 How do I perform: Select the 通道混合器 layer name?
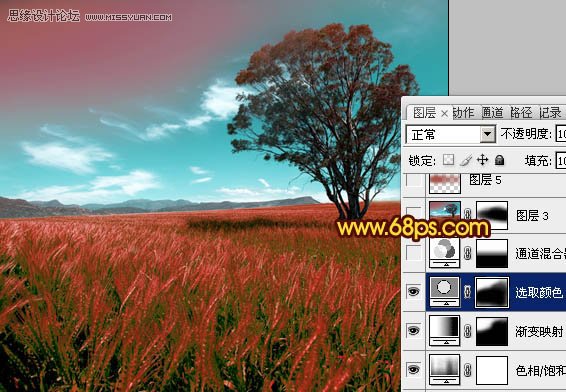click(x=540, y=254)
